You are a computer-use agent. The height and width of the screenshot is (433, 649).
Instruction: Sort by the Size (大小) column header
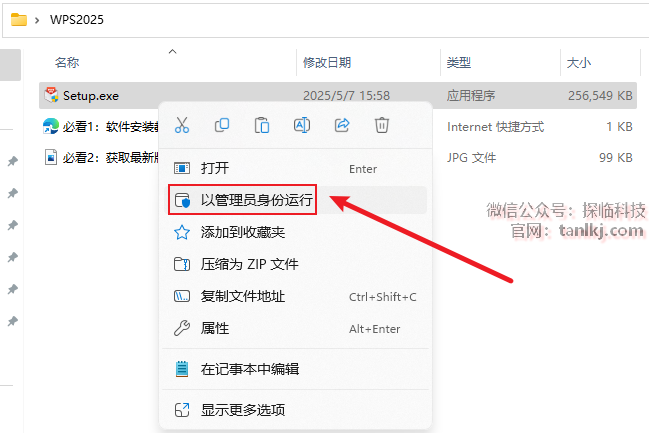click(x=579, y=63)
